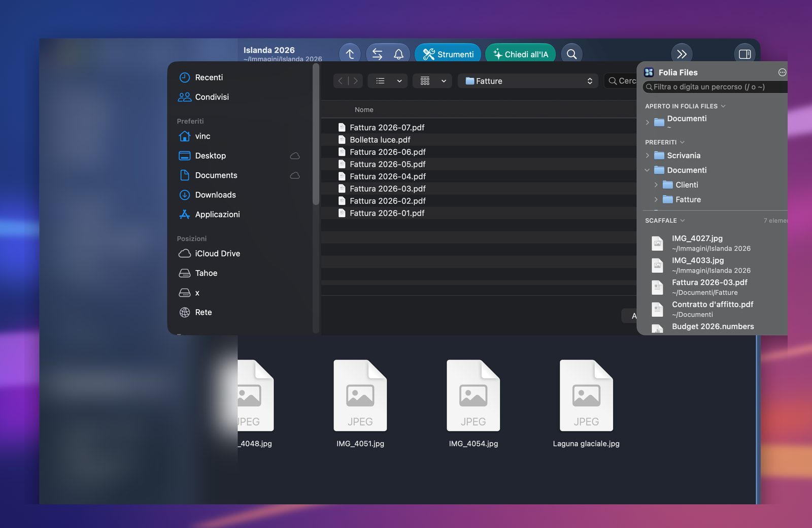The width and height of the screenshot is (812, 528).
Task: Click the forward navigation chevron
Action: coord(356,81)
